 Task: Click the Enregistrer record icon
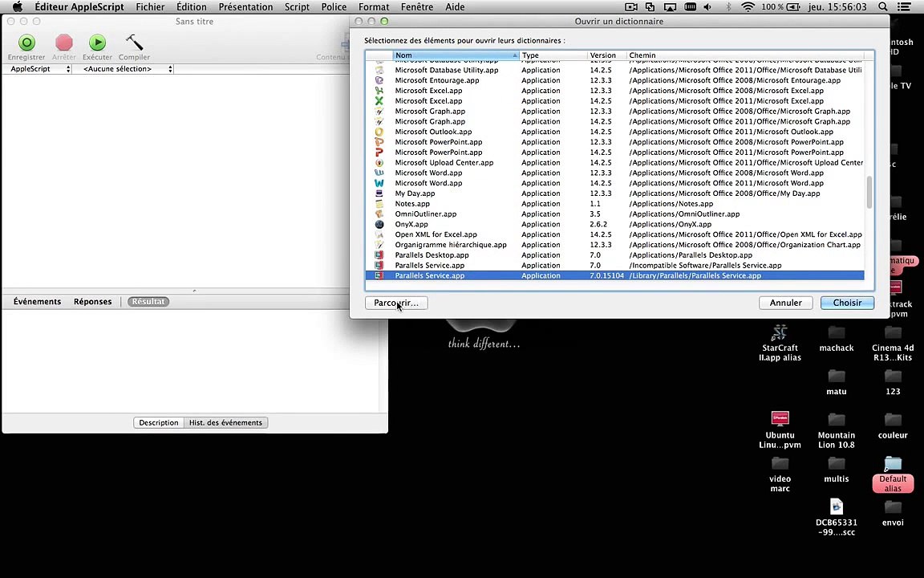click(26, 43)
